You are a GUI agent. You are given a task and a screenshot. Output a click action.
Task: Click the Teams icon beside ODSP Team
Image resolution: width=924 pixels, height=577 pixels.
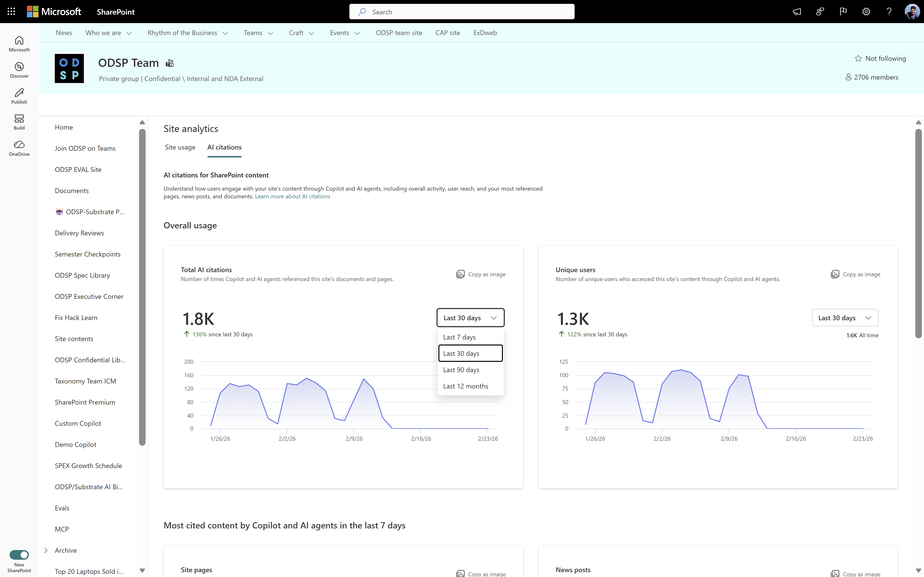[x=170, y=63]
